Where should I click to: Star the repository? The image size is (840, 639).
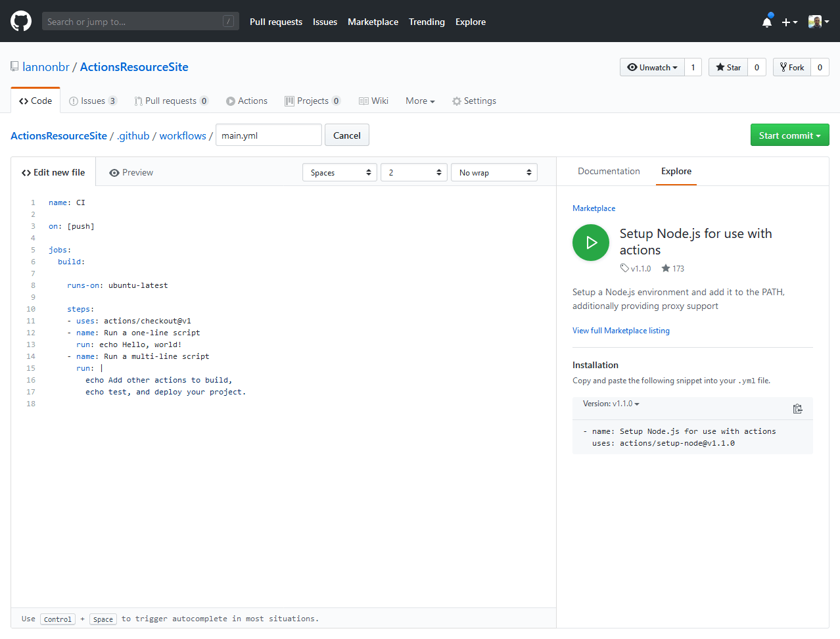pyautogui.click(x=728, y=67)
